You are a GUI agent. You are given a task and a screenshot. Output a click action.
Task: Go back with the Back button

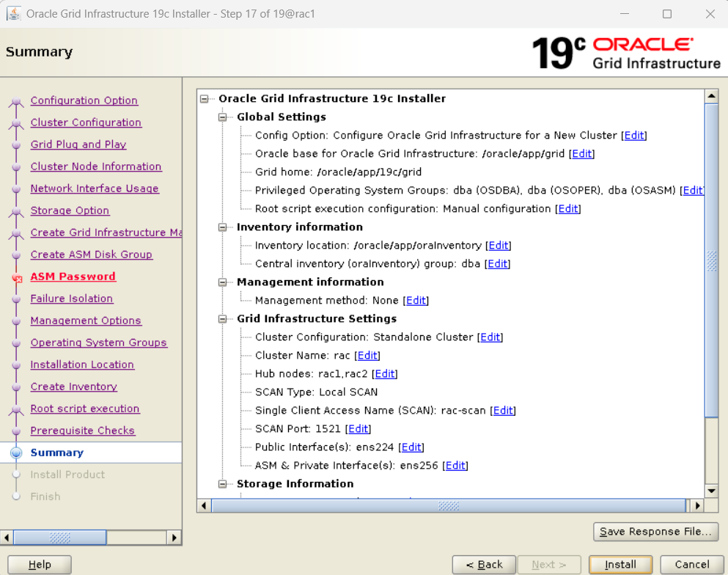tap(484, 564)
